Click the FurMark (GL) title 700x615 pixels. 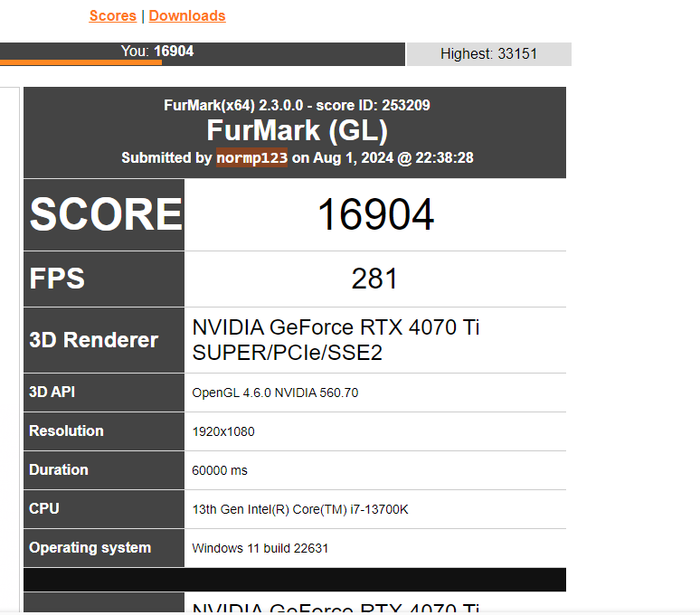297,130
